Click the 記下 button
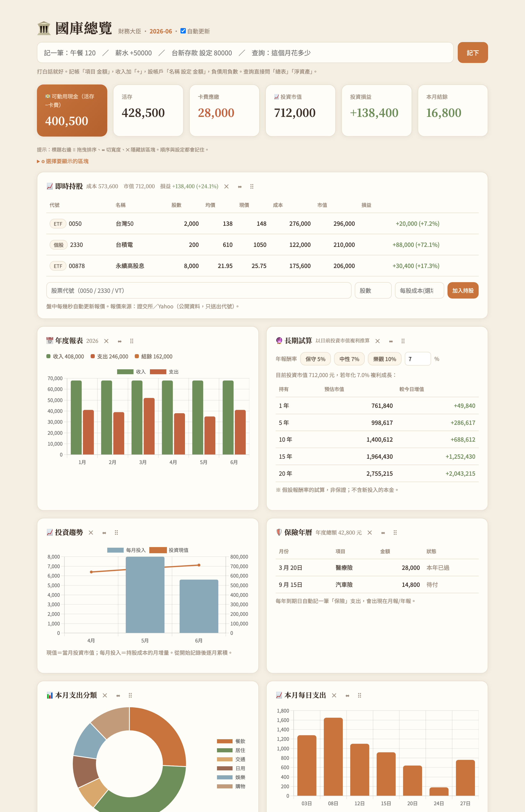Viewport: 525px width, 812px height. (x=472, y=52)
